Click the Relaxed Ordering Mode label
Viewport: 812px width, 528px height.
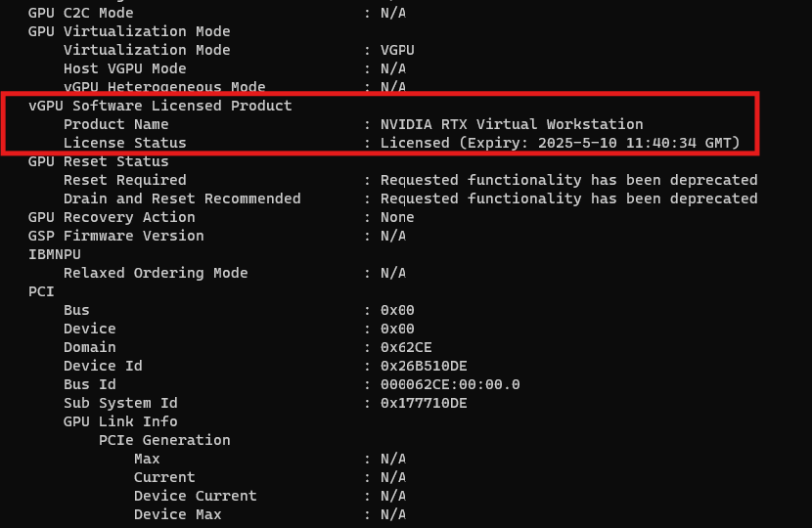156,273
